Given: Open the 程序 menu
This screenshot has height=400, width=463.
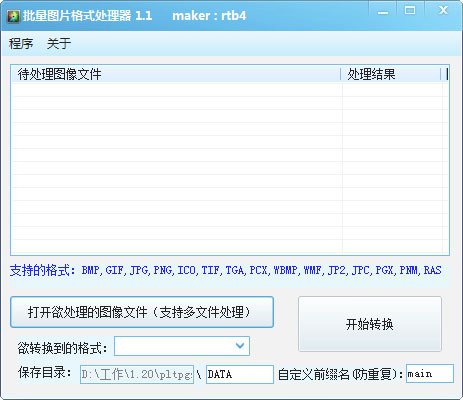Looking at the screenshot, I should [x=21, y=43].
